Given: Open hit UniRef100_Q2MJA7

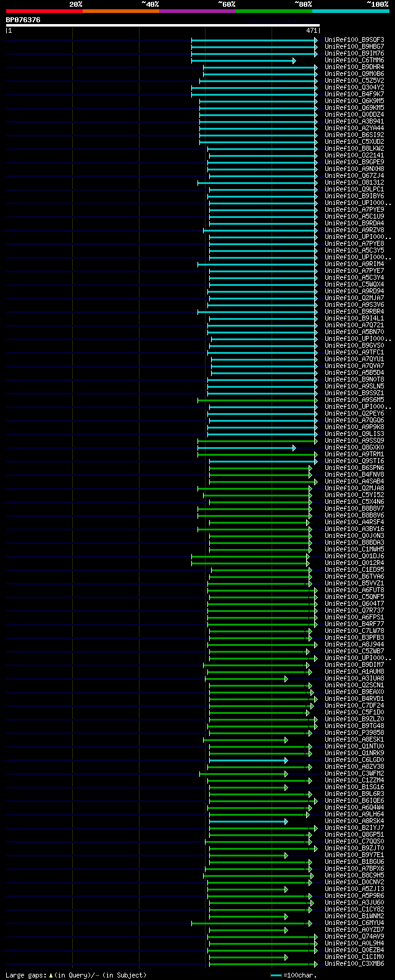Looking at the screenshot, I should point(354,298).
